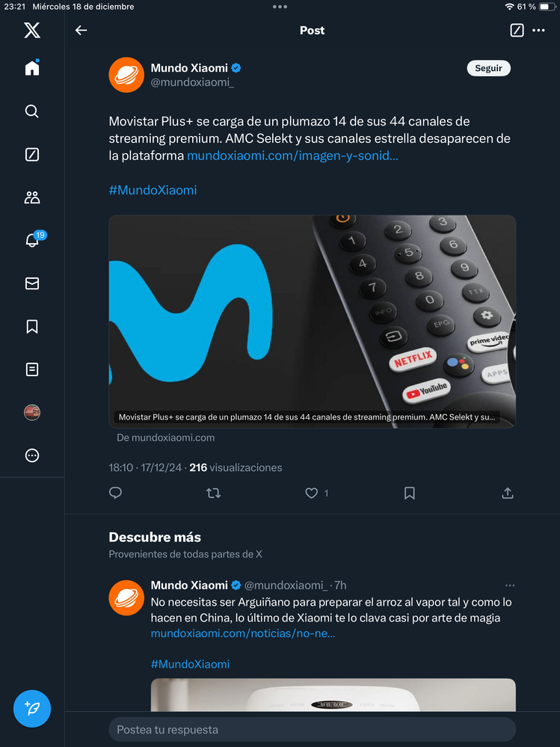Open Lists icon in the sidebar
The width and height of the screenshot is (560, 747).
pyautogui.click(x=31, y=369)
